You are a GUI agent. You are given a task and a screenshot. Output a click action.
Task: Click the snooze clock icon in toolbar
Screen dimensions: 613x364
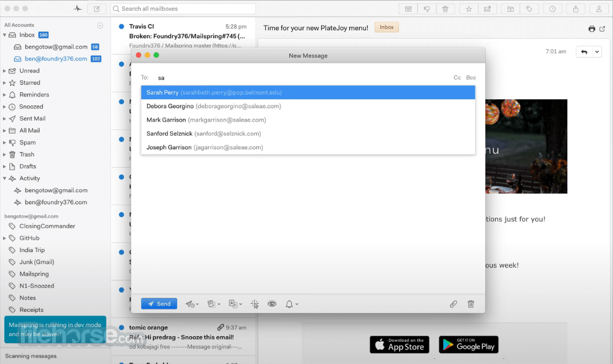click(x=553, y=9)
